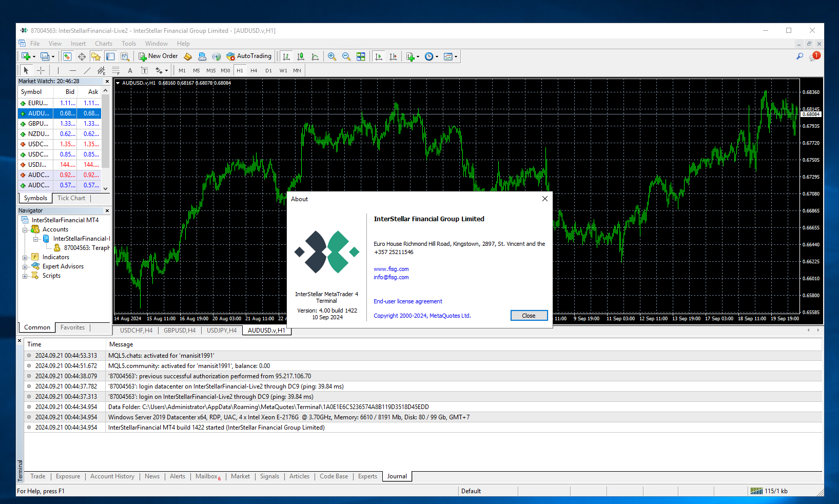This screenshot has width=839, height=504.
Task: Open the Arrows objects dropdown
Action: [x=162, y=70]
